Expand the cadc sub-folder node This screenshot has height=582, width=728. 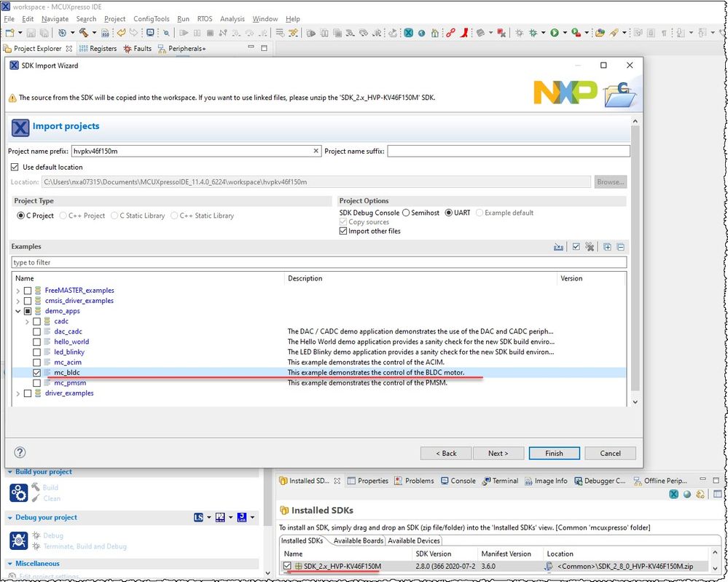[x=28, y=322]
